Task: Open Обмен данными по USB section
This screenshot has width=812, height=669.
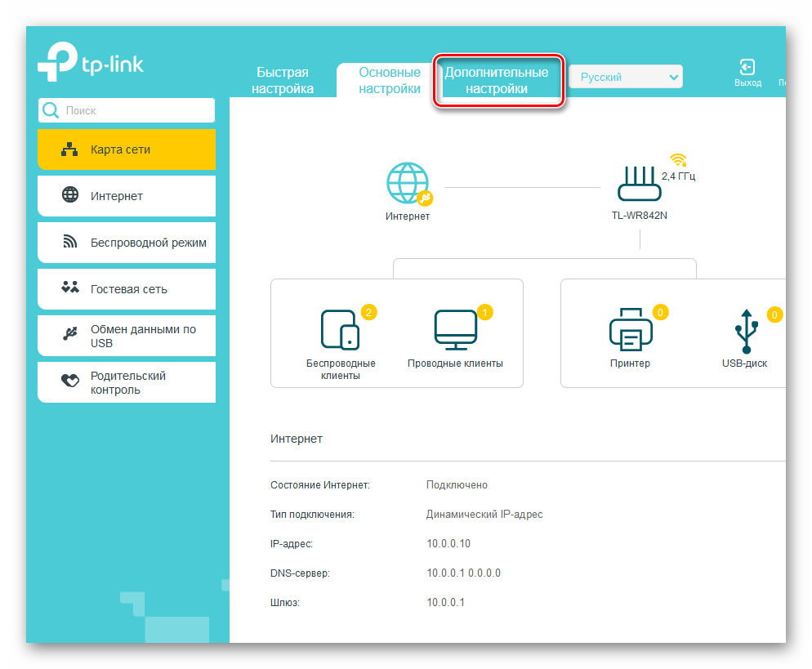Action: (x=127, y=336)
